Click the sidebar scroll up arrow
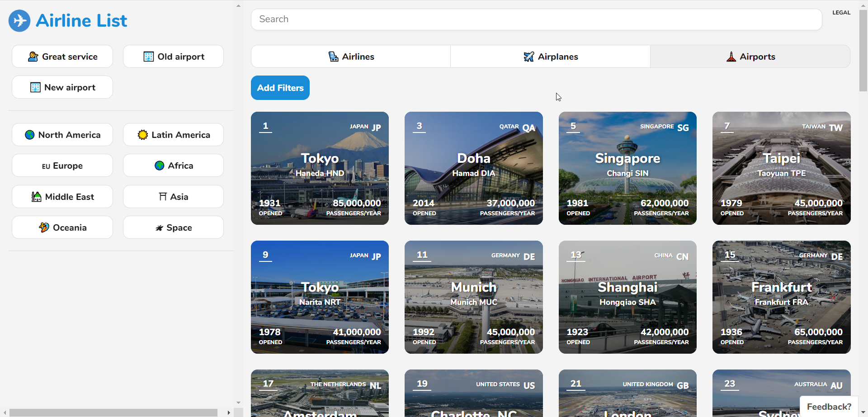Screen dimensions: 868x417 click(x=238, y=6)
